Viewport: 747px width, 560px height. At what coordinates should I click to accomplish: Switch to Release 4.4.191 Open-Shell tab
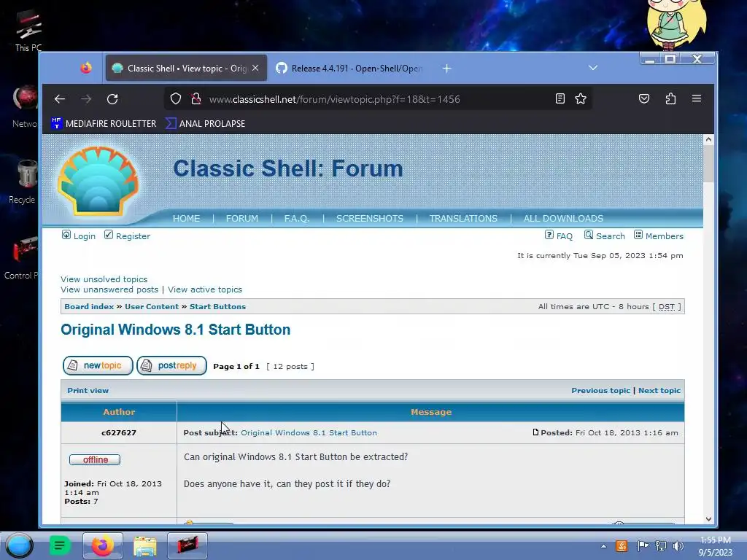coord(349,69)
